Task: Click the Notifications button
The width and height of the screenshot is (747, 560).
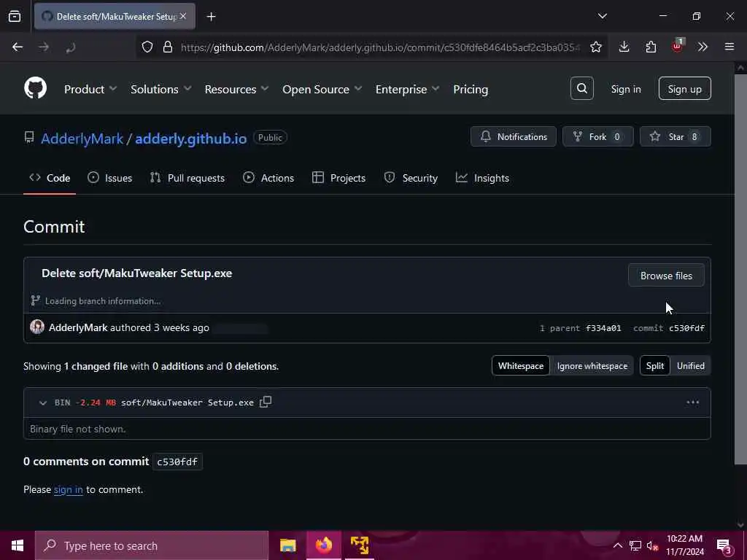Action: [513, 136]
